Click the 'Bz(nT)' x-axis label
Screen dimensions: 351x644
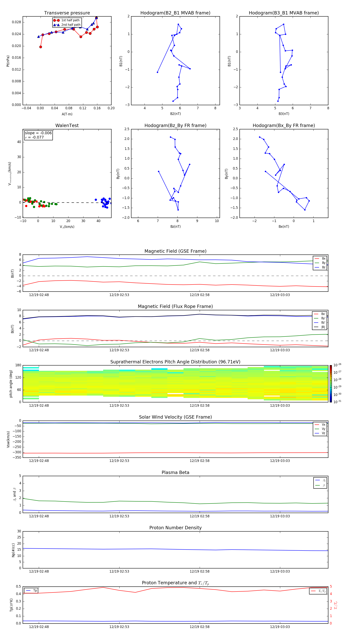175,227
